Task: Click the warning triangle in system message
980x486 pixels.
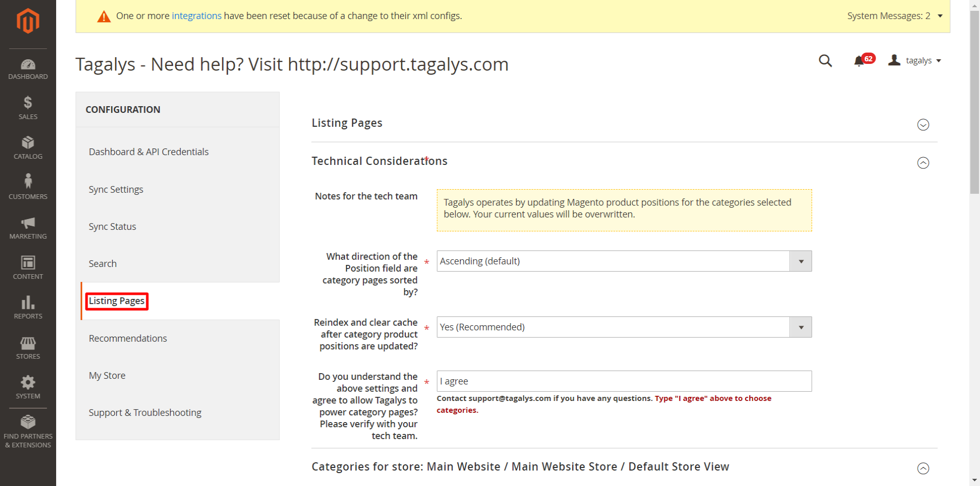Action: coord(104,16)
